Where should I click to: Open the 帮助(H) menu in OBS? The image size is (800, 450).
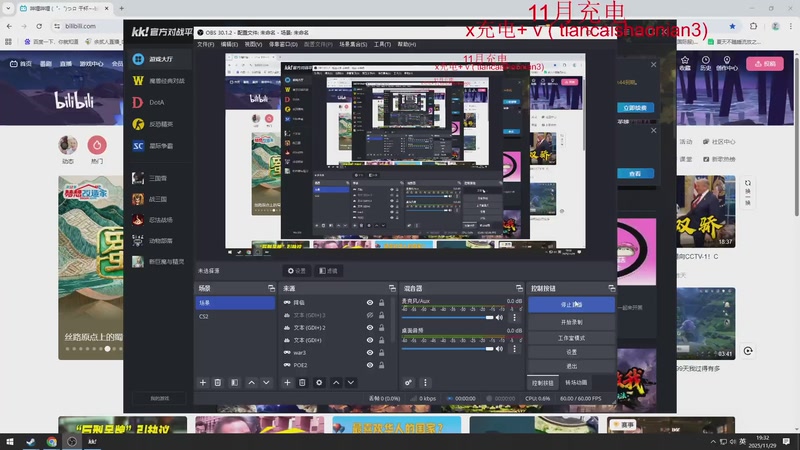(x=407, y=44)
